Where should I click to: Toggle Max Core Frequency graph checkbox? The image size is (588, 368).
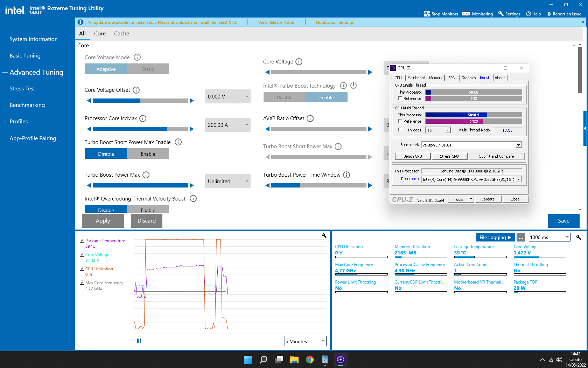pos(82,282)
